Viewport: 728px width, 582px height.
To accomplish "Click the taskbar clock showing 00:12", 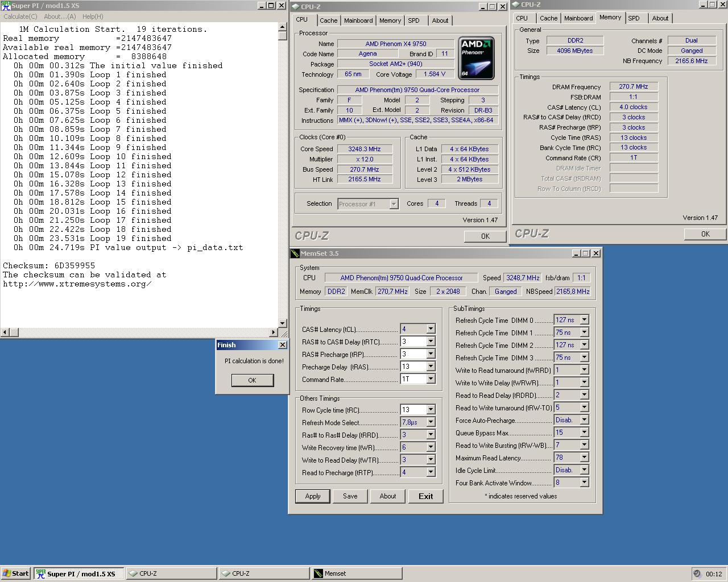I will [714, 574].
